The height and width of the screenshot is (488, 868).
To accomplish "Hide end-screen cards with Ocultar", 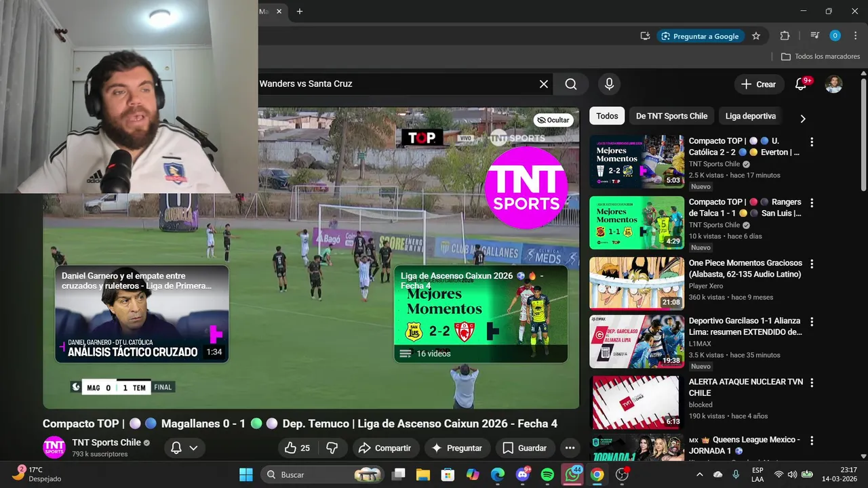I will tap(553, 120).
